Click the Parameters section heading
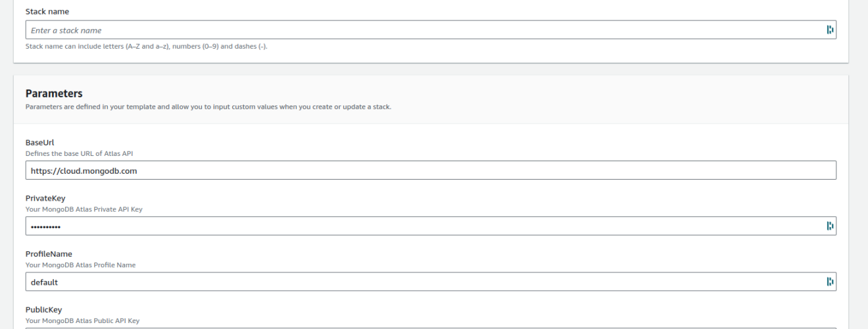This screenshot has height=329, width=868. coord(54,94)
